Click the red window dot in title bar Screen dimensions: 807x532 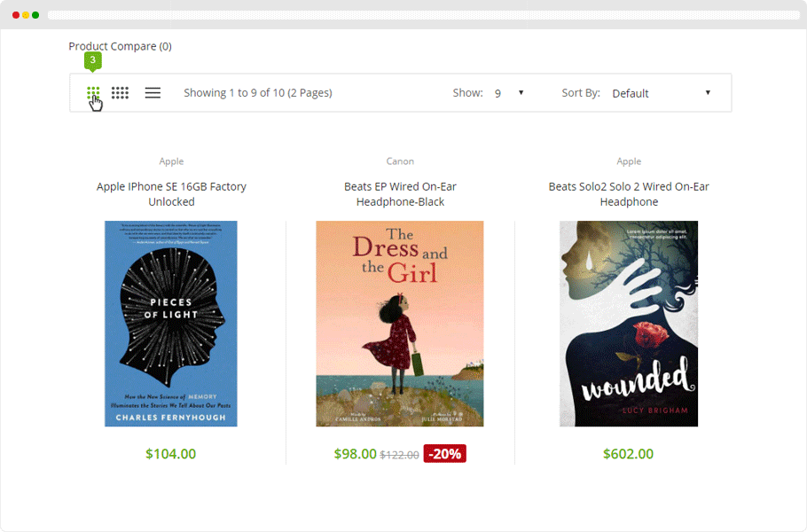pyautogui.click(x=16, y=15)
